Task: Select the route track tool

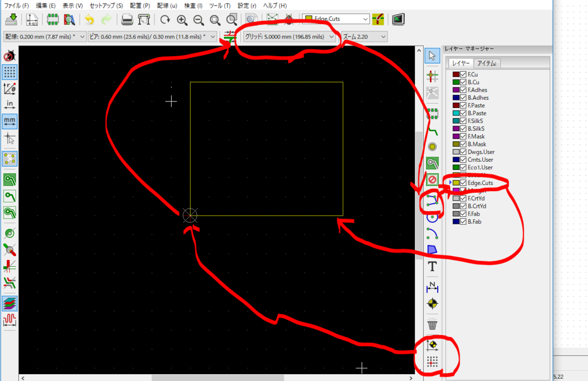Action: [432, 131]
